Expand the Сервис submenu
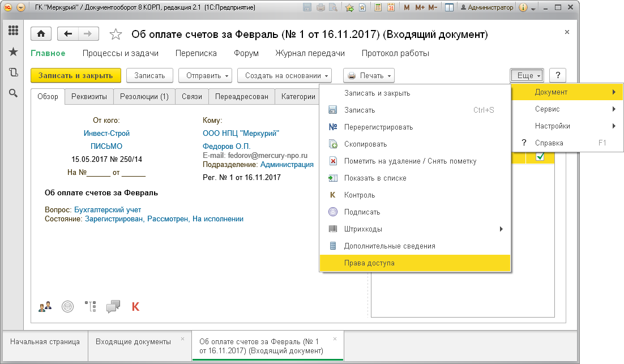 click(x=567, y=109)
